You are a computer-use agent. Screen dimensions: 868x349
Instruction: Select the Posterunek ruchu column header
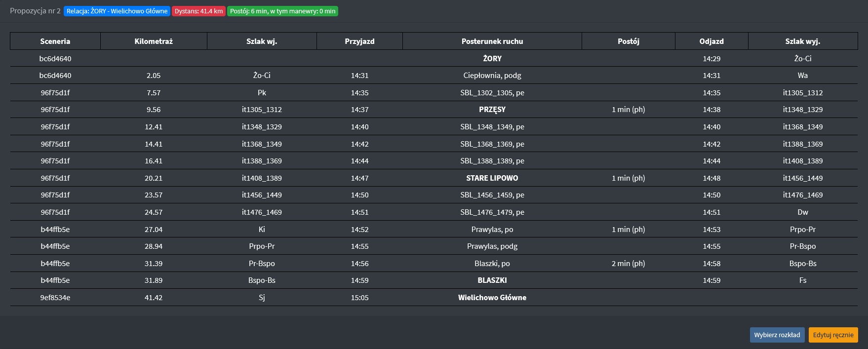(x=492, y=41)
